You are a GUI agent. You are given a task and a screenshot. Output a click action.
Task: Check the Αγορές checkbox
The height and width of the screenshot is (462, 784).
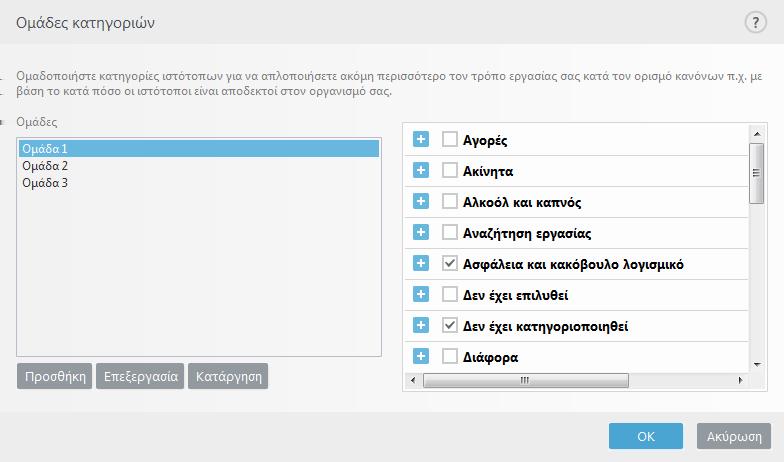tap(450, 139)
